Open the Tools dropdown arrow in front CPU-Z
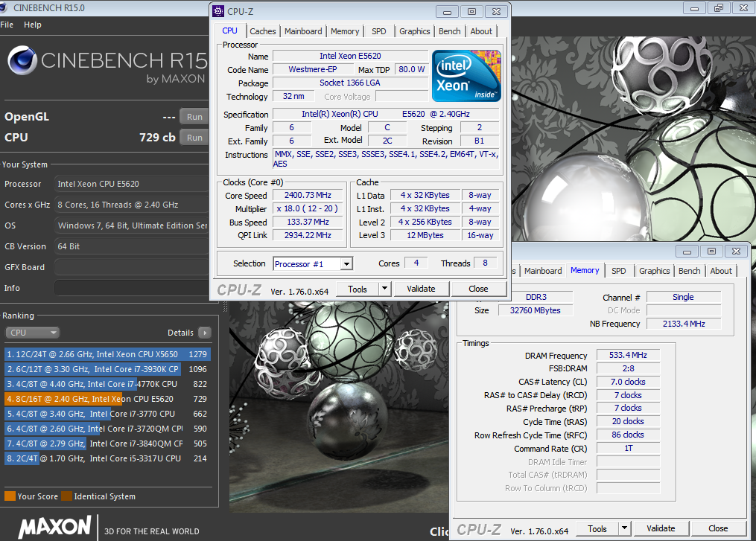Viewport: 756px width, 541px height. (384, 289)
